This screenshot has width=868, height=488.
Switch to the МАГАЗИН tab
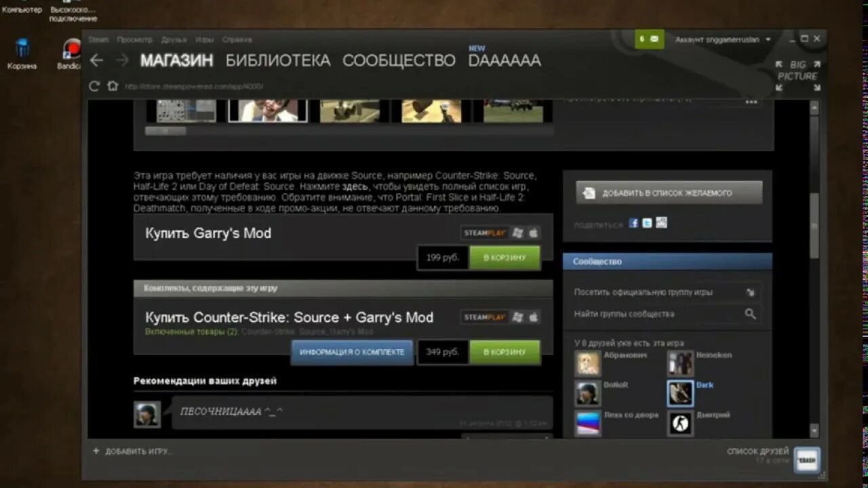[176, 60]
